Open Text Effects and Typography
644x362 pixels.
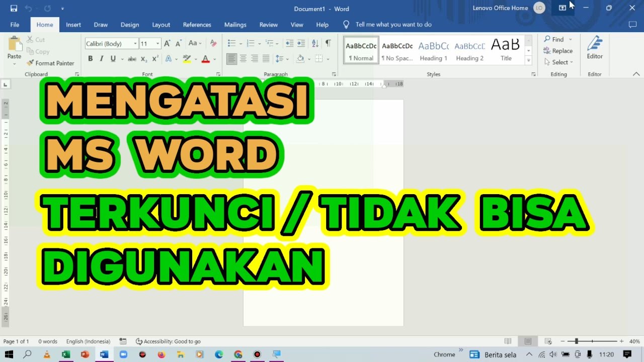pyautogui.click(x=169, y=59)
